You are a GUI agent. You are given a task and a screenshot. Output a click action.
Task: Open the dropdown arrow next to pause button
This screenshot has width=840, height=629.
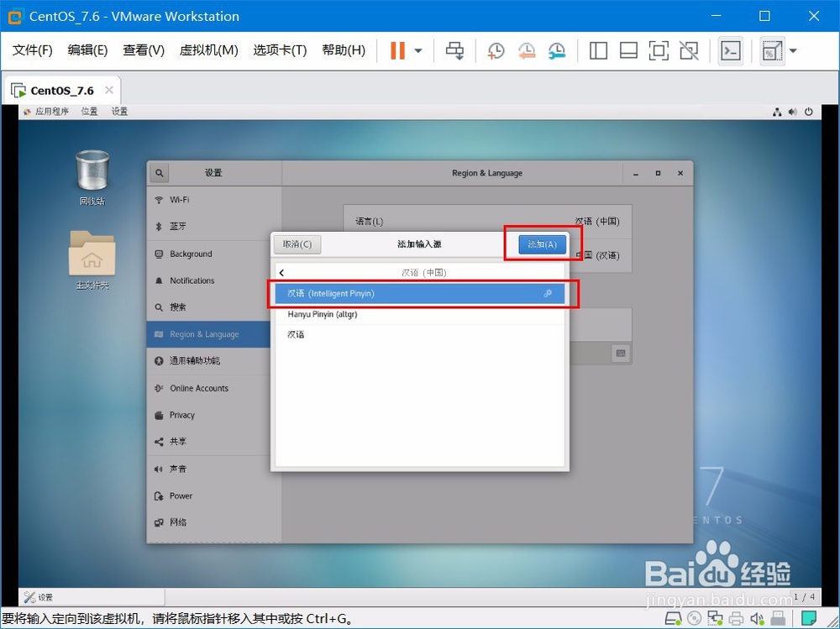418,51
